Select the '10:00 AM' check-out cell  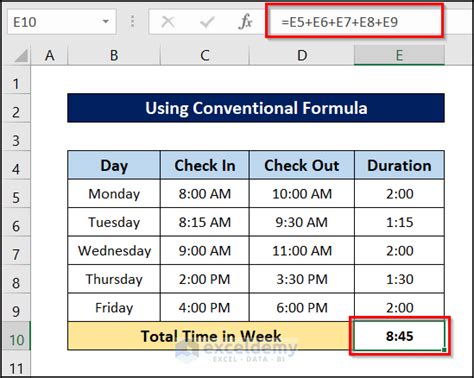click(302, 194)
